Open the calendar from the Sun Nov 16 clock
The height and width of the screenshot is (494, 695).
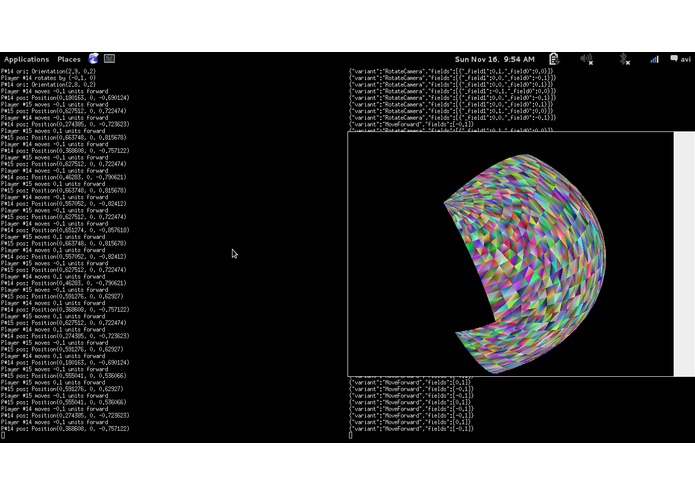pyautogui.click(x=495, y=59)
